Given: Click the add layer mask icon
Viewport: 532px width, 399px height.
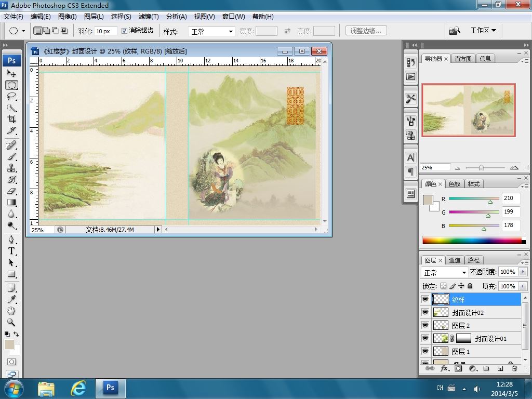Looking at the screenshot, I should coord(458,368).
